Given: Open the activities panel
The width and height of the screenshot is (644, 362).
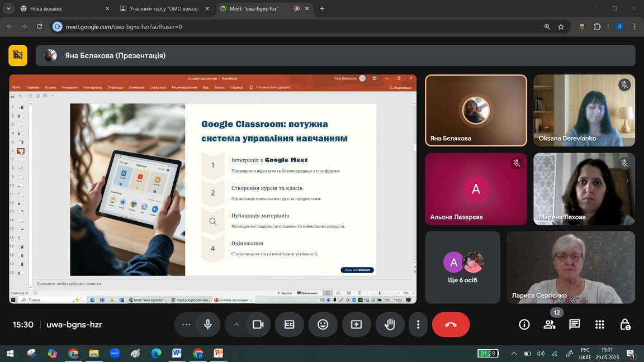Looking at the screenshot, I should tap(600, 324).
